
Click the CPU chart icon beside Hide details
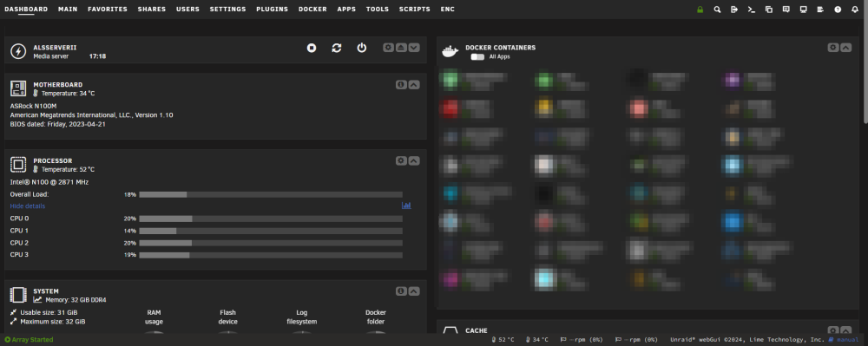coord(406,206)
